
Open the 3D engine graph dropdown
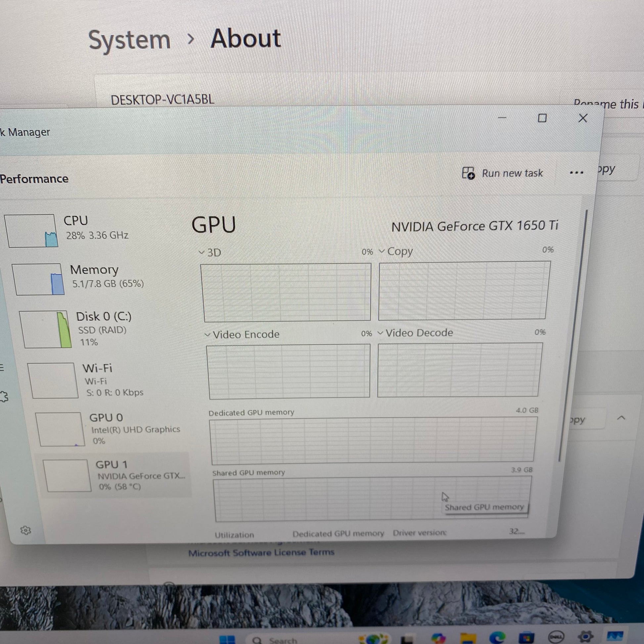pyautogui.click(x=210, y=252)
